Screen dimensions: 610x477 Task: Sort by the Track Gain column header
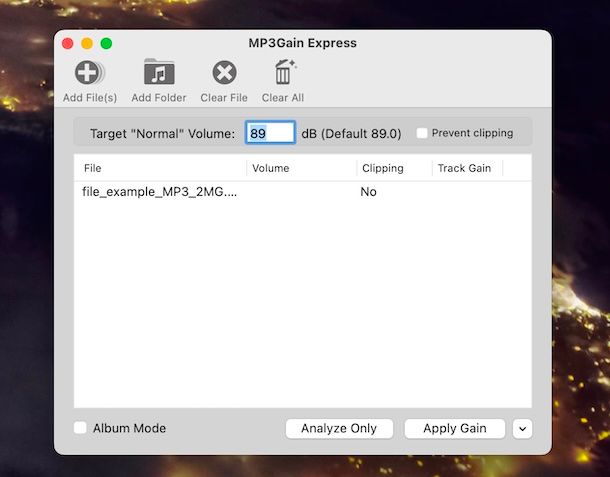pos(468,168)
